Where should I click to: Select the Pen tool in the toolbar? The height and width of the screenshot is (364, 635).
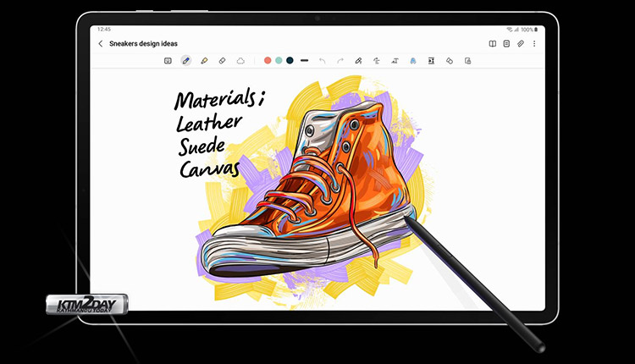[x=185, y=61]
